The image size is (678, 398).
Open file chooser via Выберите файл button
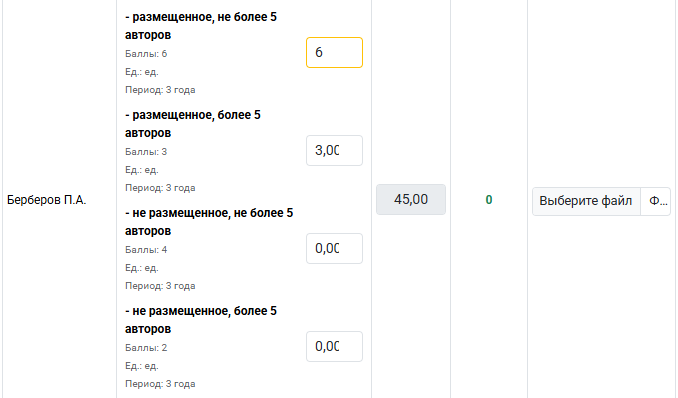point(586,201)
